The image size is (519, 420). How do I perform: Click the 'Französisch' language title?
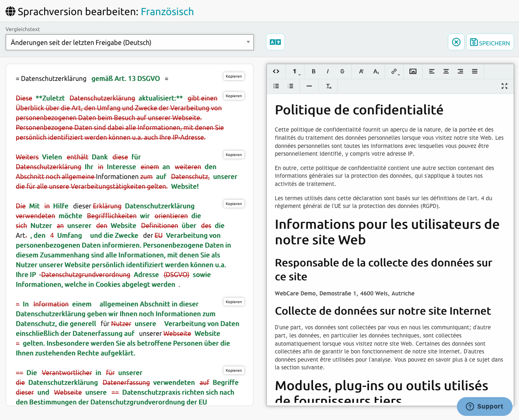tap(167, 11)
